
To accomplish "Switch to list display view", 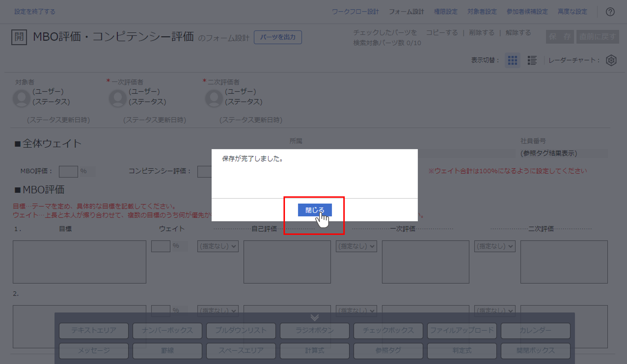I will coord(532,60).
